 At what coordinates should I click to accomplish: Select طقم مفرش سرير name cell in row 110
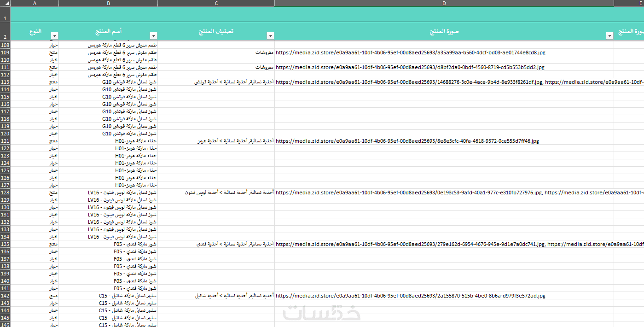[x=108, y=60]
